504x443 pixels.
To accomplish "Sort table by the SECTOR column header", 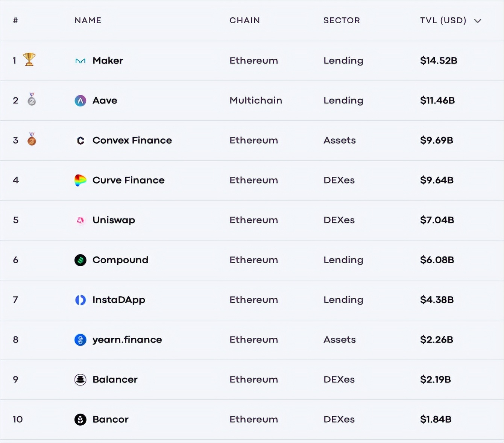I will pyautogui.click(x=342, y=20).
